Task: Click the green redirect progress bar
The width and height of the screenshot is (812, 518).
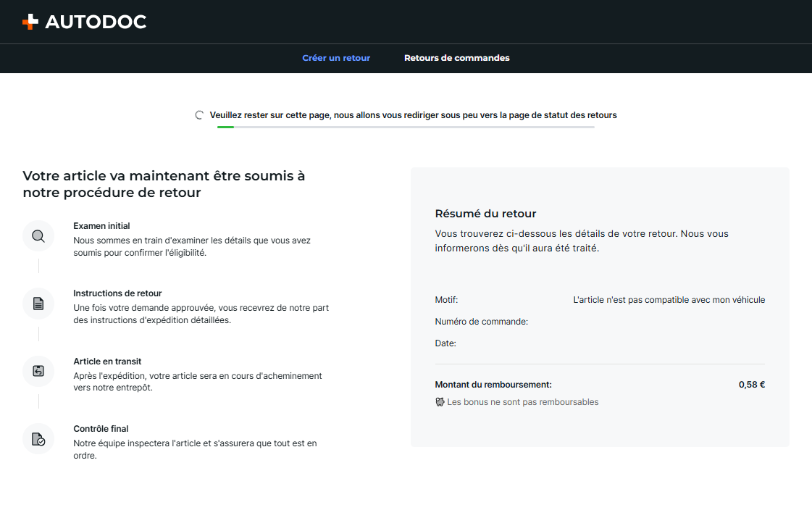Action: pyautogui.click(x=406, y=127)
